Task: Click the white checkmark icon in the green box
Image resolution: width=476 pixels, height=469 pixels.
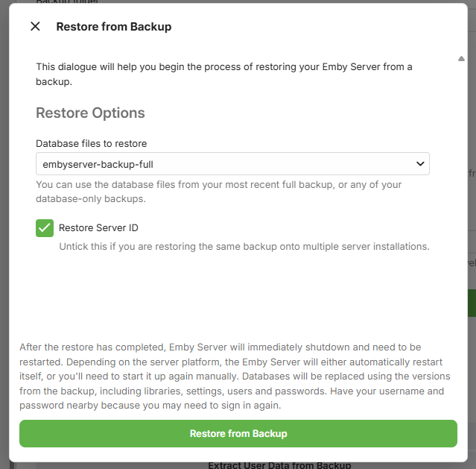Action: pyautogui.click(x=45, y=228)
